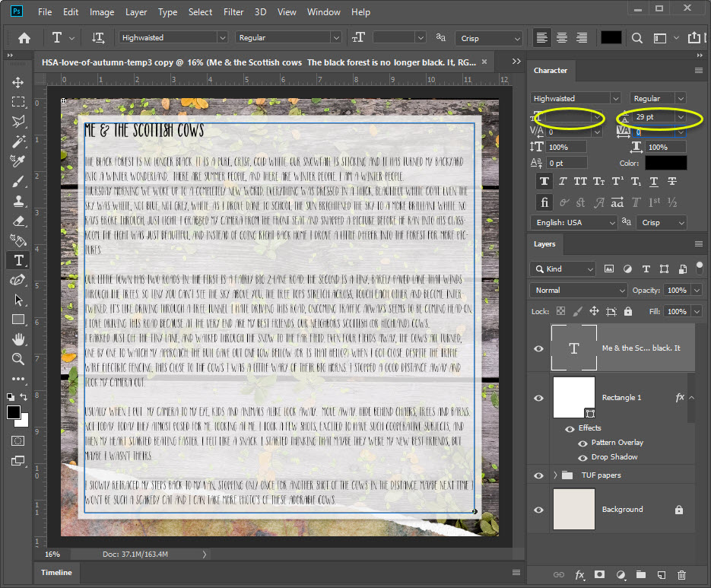Viewport: 711px width, 588px height.
Task: Select the Paint Bucket tool
Action: (x=18, y=240)
